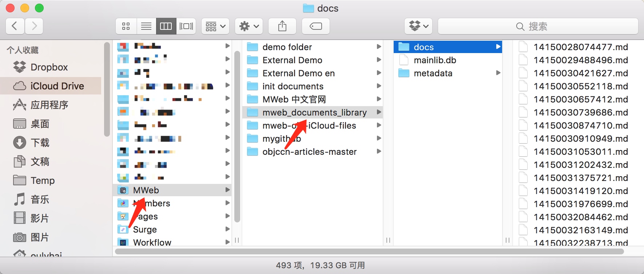The width and height of the screenshot is (644, 274).
Task: Open 下载 folder in the sidebar
Action: pyautogui.click(x=40, y=143)
